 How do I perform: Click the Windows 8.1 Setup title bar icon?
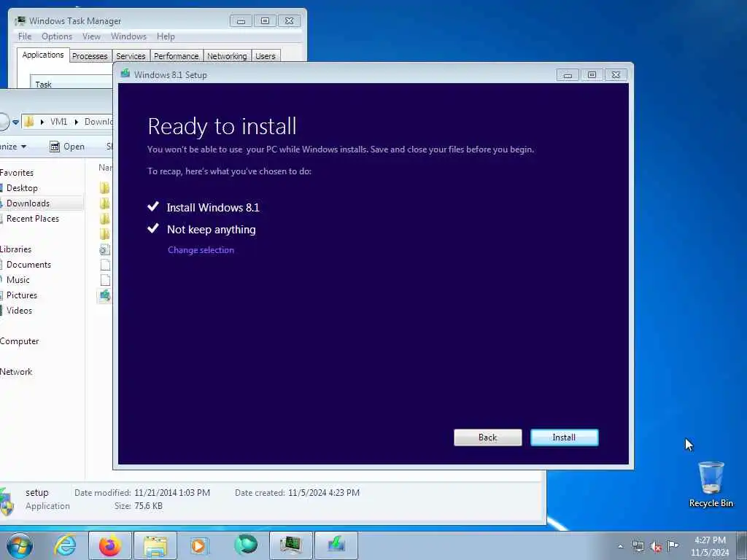125,74
